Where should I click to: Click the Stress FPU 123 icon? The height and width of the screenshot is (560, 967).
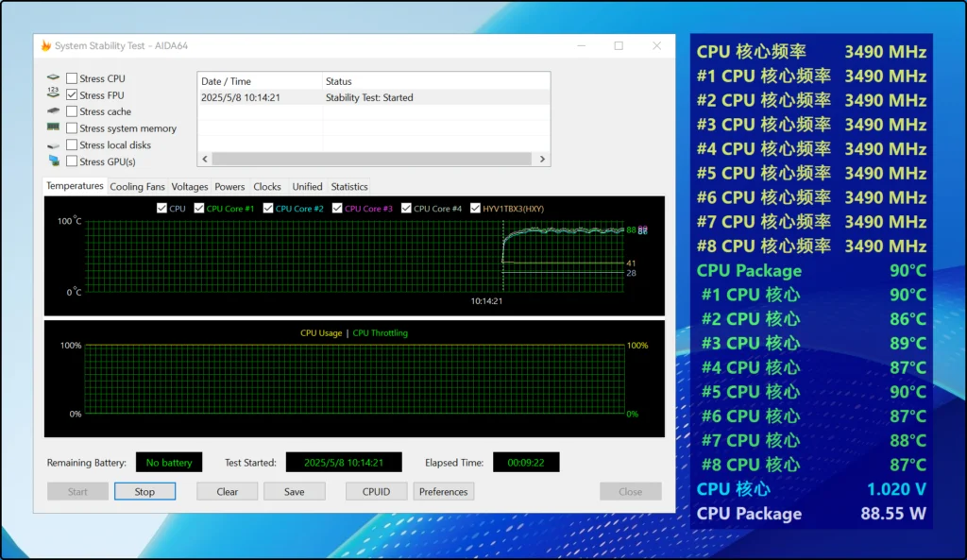point(53,93)
